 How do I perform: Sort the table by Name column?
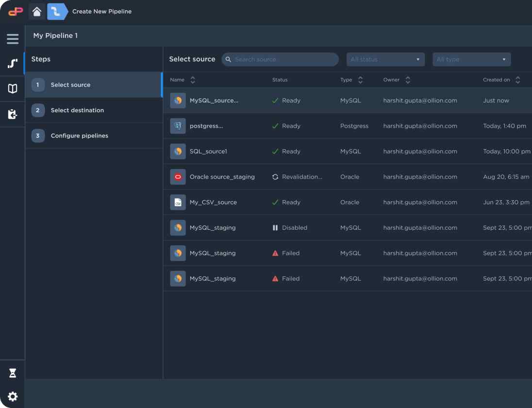tap(193, 80)
